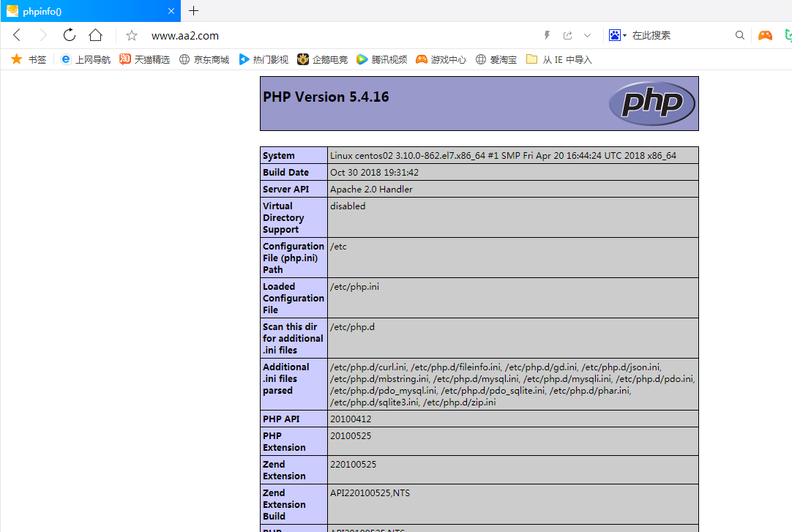This screenshot has height=532, width=792.
Task: Click the PHP Version 5.4.16 heading
Action: coord(326,97)
